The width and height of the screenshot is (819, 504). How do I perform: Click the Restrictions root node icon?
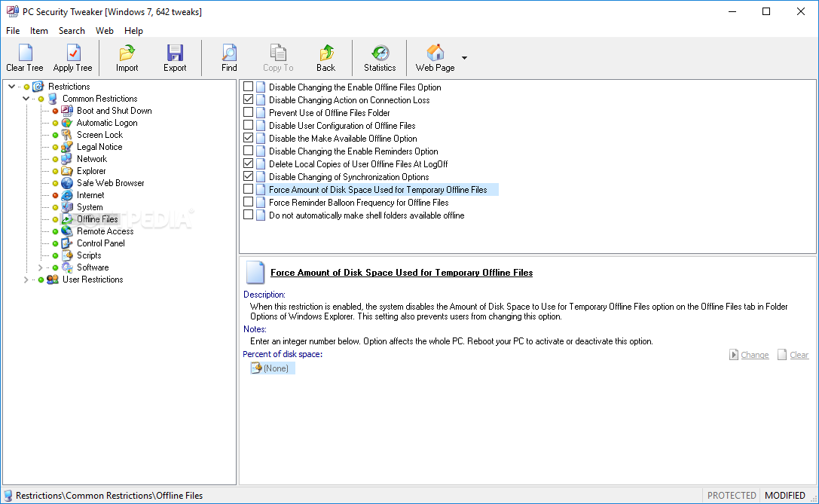point(38,87)
